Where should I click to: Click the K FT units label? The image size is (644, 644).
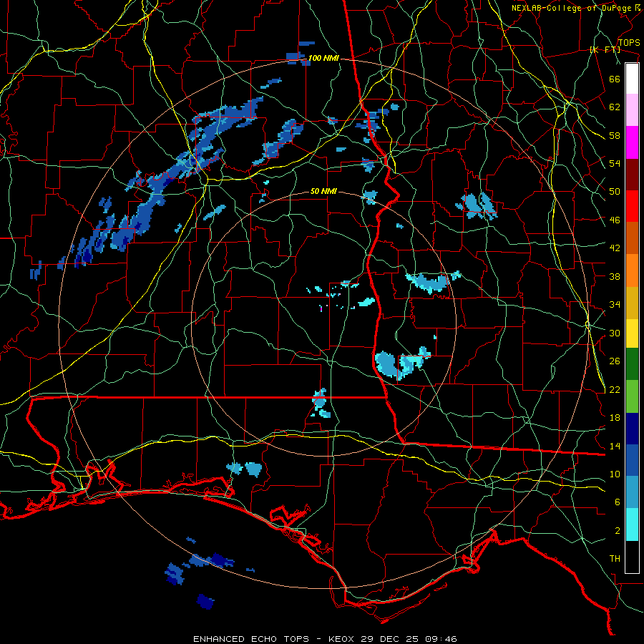pyautogui.click(x=605, y=49)
